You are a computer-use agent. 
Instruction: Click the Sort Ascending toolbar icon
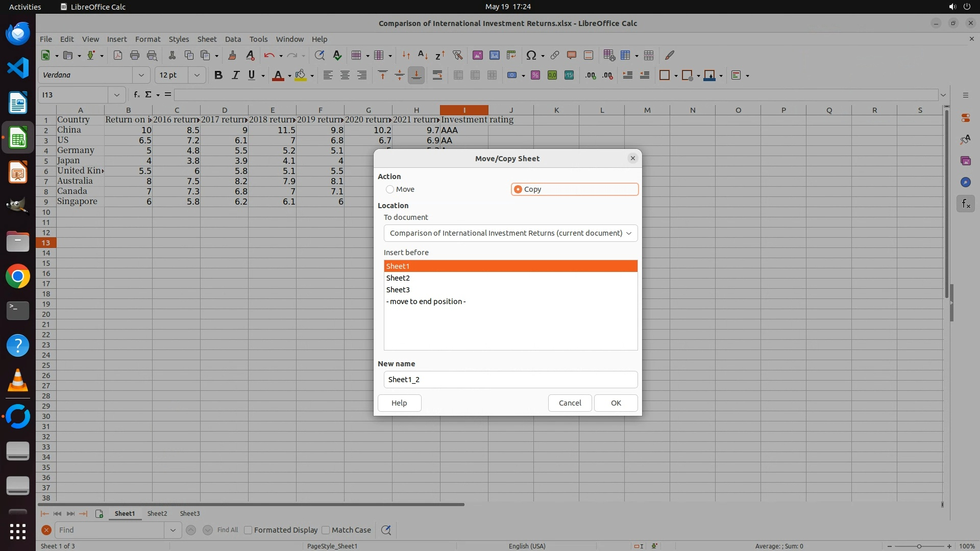[x=423, y=55]
